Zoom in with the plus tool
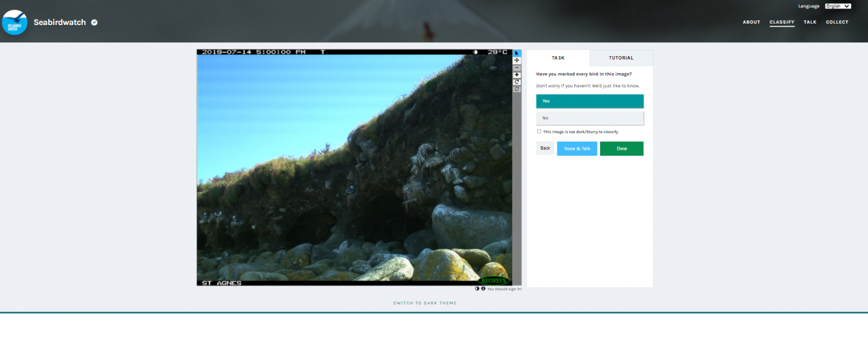 coord(517,74)
